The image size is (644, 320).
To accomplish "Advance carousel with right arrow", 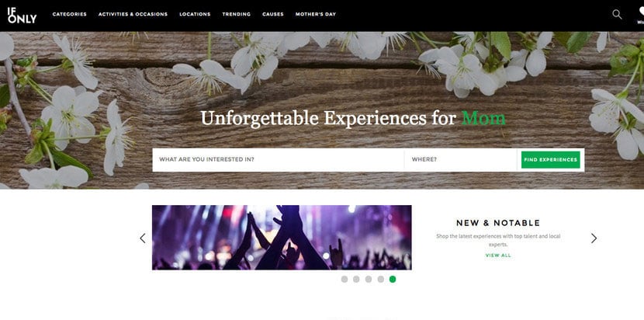I will (x=594, y=238).
